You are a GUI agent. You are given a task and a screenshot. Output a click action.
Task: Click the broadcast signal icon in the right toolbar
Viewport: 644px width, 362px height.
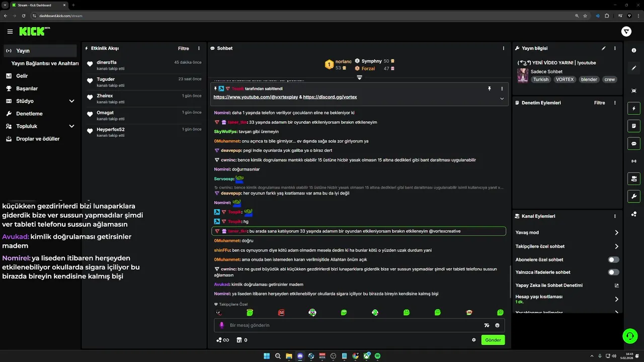coord(634,161)
